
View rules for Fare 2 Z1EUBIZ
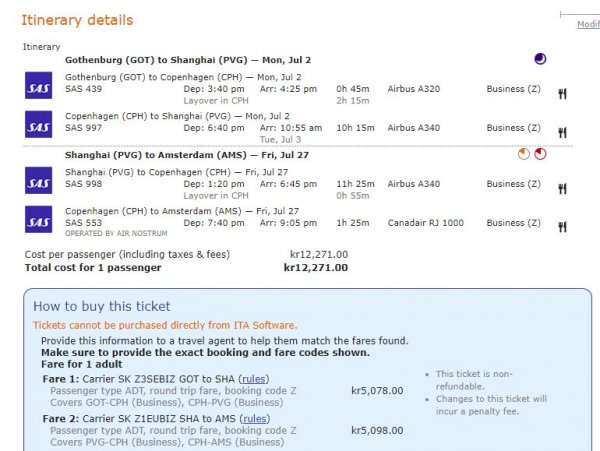254,418
